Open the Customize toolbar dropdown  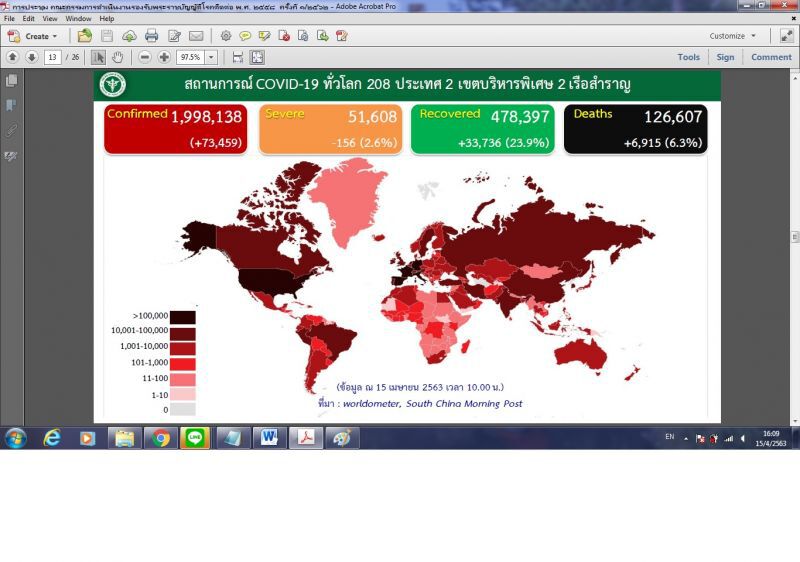pyautogui.click(x=733, y=36)
